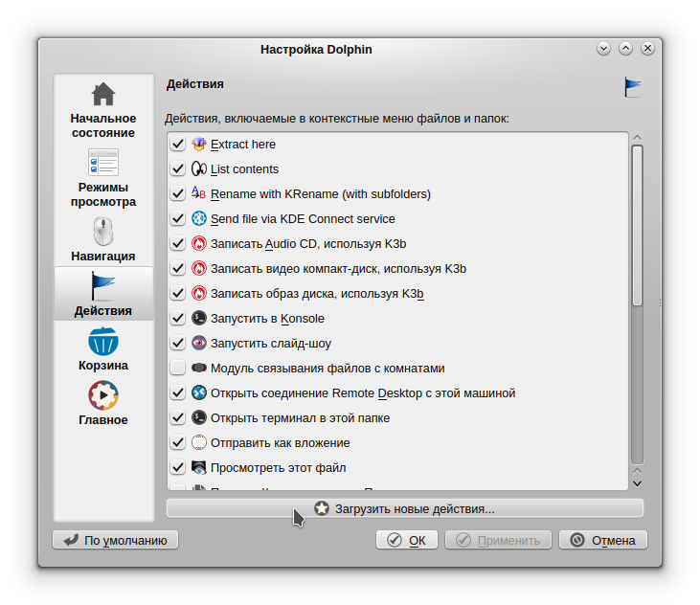Viewport: 700px width, 605px height.
Task: Click Загрузить новые действия button
Action: (x=405, y=508)
